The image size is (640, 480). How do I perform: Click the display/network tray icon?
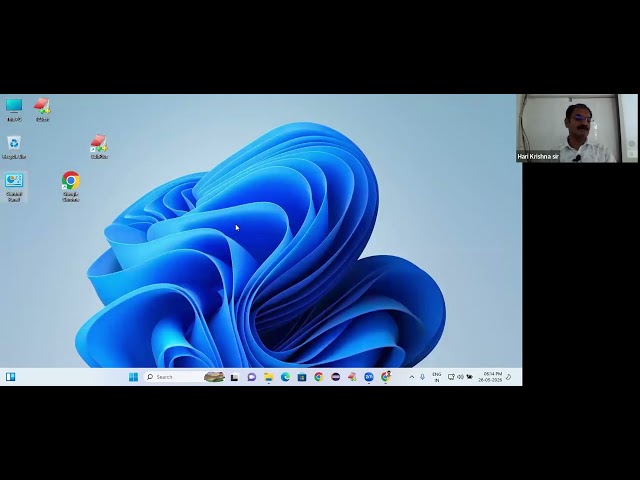[451, 377]
